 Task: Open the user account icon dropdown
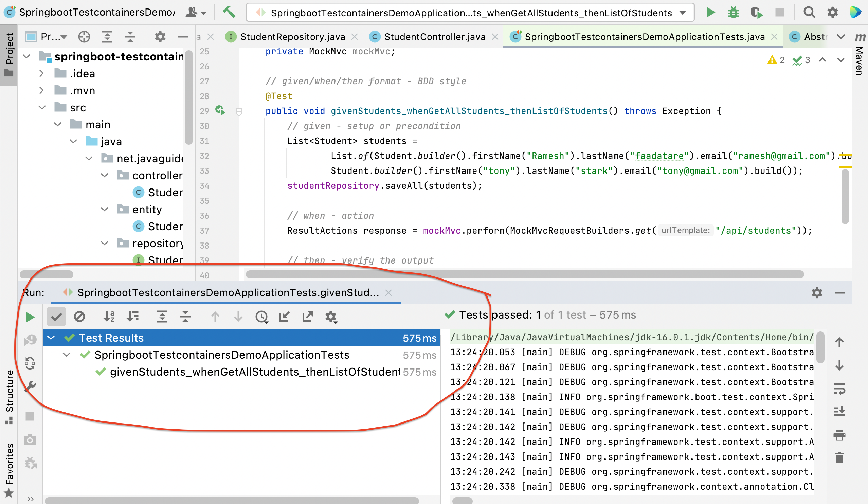pyautogui.click(x=196, y=13)
